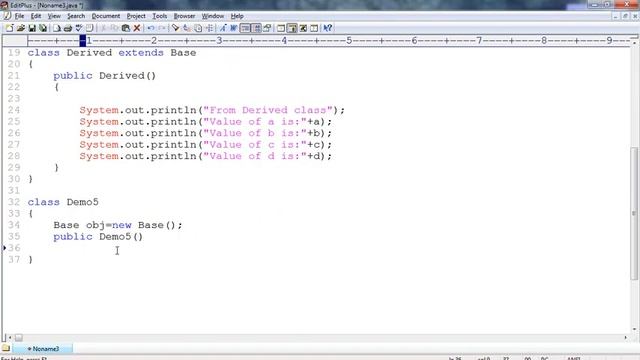Click the word 'extends' on line 19

(x=141, y=53)
